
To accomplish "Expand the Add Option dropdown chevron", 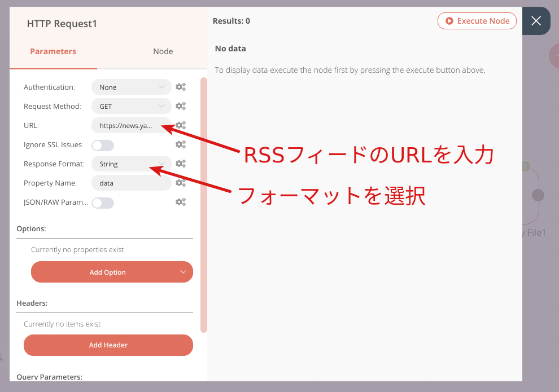I will [x=182, y=272].
